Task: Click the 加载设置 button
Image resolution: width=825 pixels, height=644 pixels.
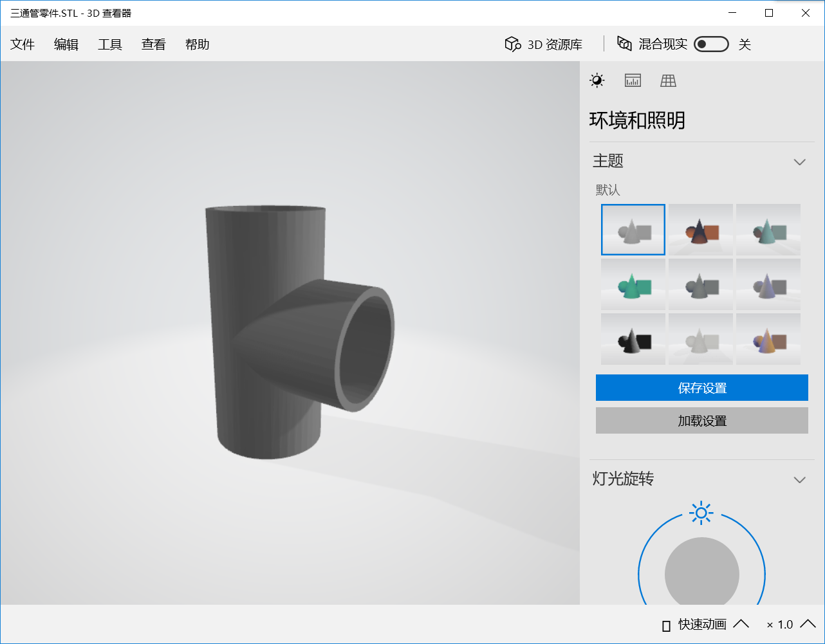Action: pos(701,420)
